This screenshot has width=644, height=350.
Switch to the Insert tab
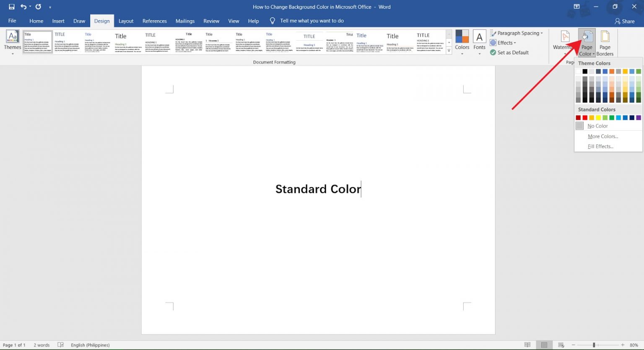point(58,21)
